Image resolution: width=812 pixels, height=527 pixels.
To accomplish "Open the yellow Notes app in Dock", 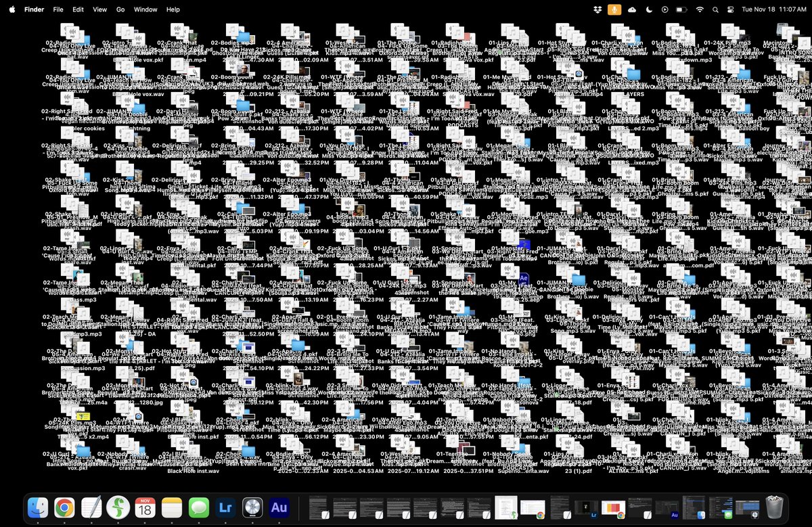I will click(x=172, y=507).
